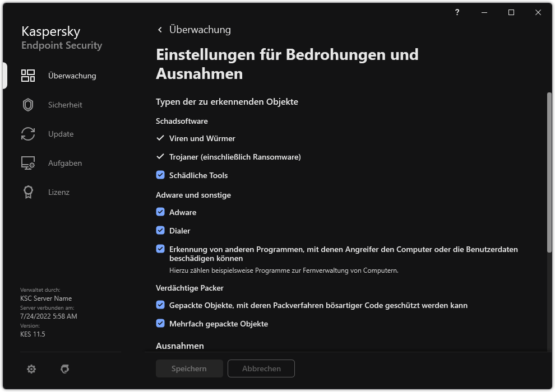Open Sicherheit via the shield icon
The width and height of the screenshot is (555, 392).
click(28, 105)
